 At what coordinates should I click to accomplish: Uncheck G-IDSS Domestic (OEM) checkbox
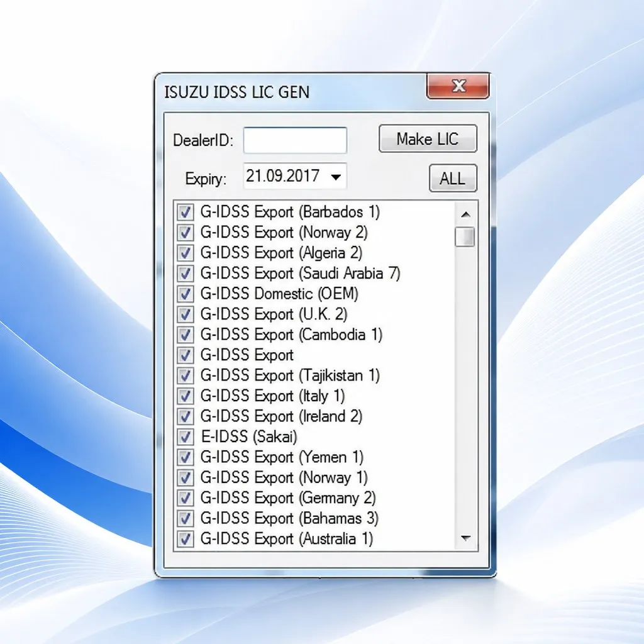pyautogui.click(x=185, y=294)
